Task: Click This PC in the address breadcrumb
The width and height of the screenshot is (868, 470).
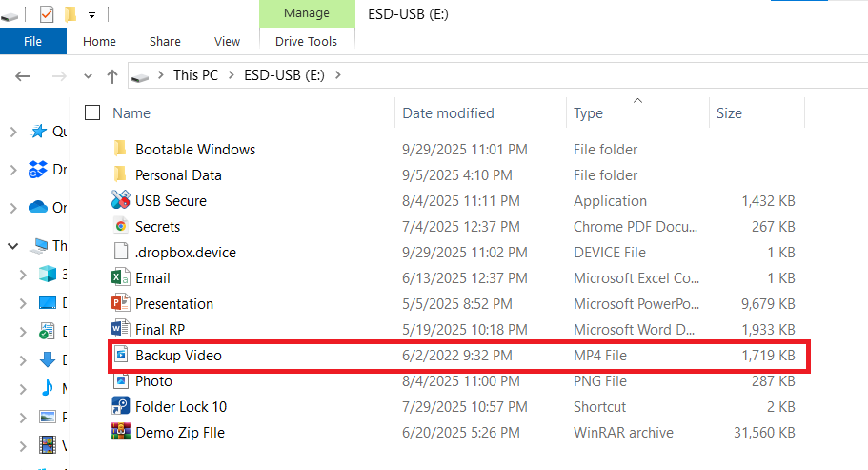Action: [x=195, y=75]
